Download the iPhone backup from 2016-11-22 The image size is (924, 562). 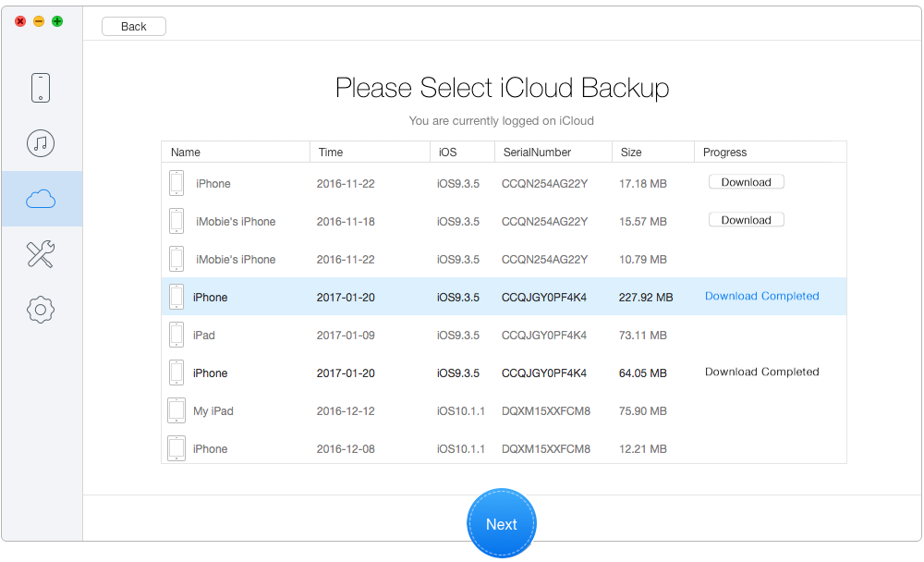point(746,181)
